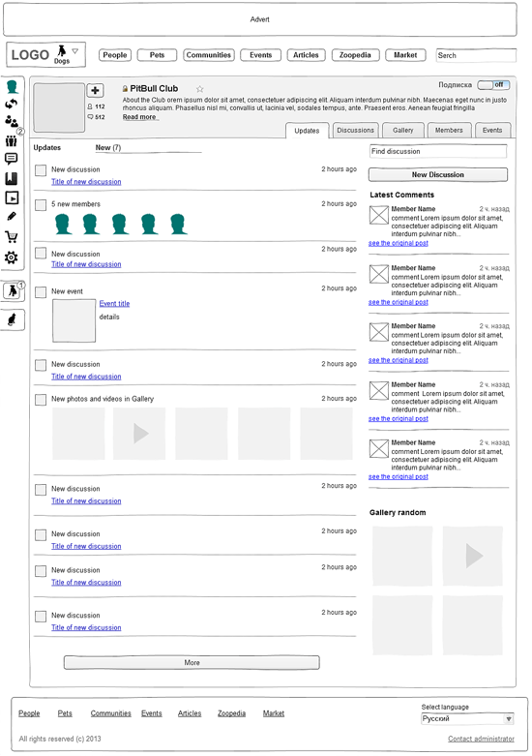Click the dog icon in the logo
The image size is (532, 756).
62,50
